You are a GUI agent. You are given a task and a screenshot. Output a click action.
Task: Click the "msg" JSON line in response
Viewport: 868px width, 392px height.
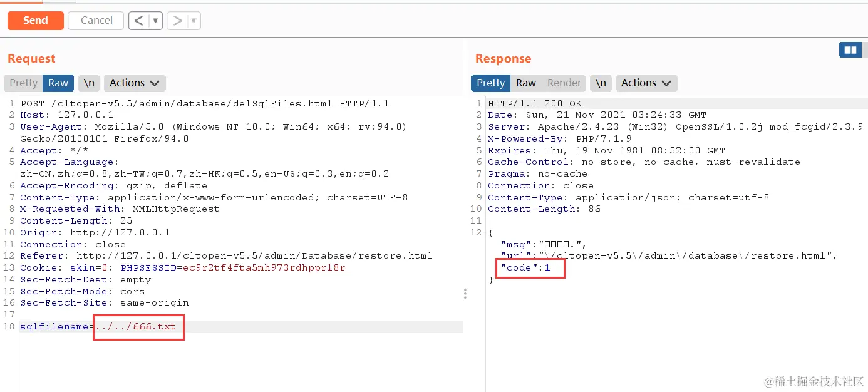click(x=544, y=244)
